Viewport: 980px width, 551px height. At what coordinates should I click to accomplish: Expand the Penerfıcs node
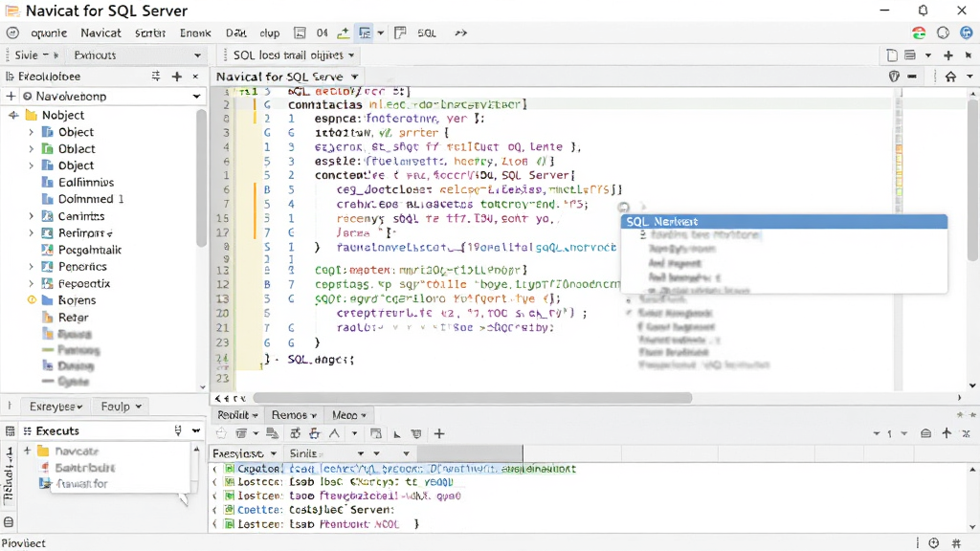(x=32, y=267)
